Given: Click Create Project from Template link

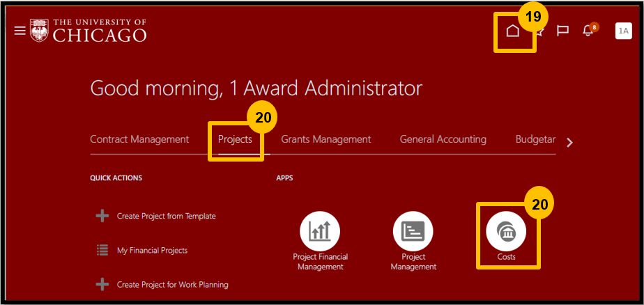Looking at the screenshot, I should point(166,216).
